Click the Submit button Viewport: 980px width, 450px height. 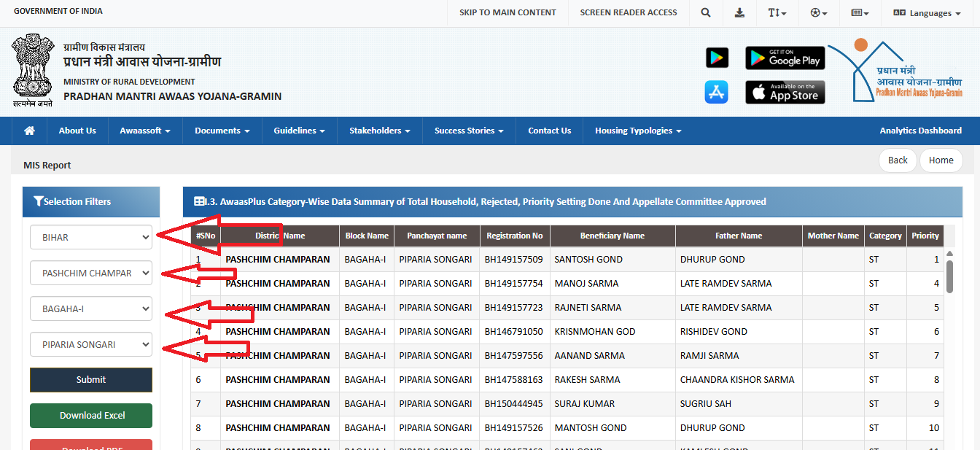tap(91, 379)
